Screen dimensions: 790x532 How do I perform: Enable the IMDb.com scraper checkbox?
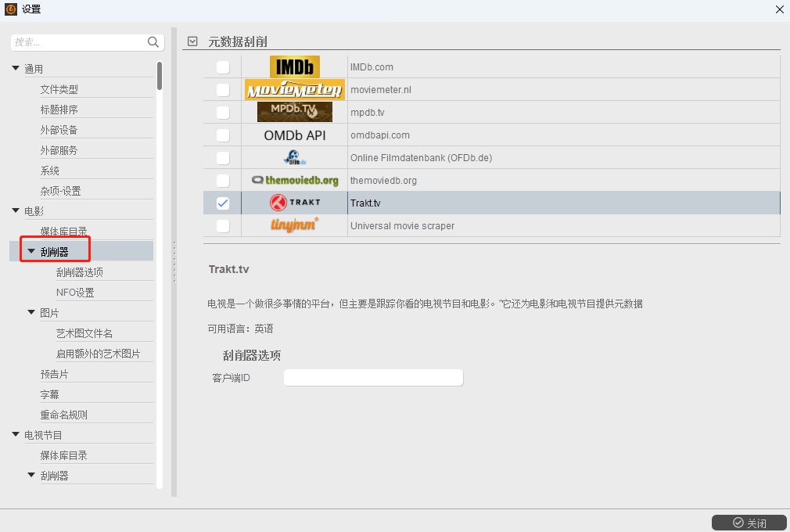pyautogui.click(x=223, y=67)
